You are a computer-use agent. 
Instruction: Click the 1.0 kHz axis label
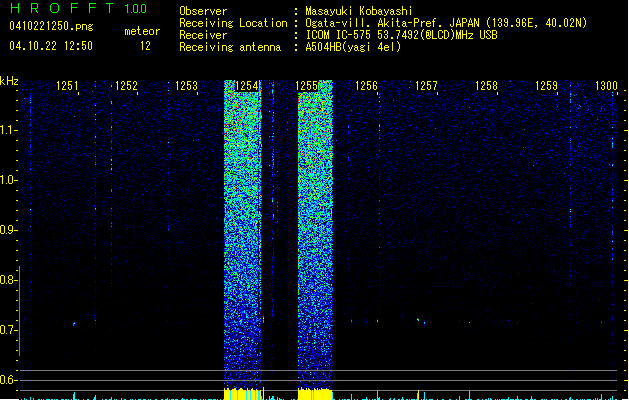pos(8,180)
